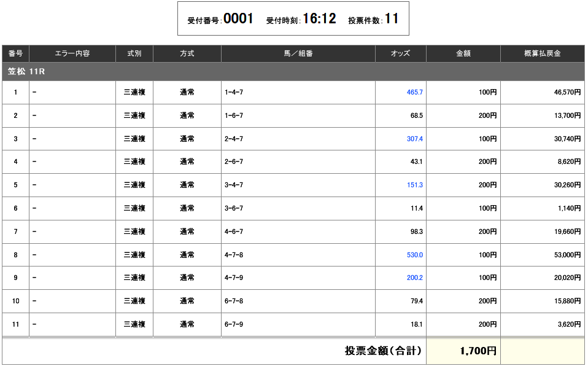Click the reception time 16:12
This screenshot has width=588, height=366.
[x=319, y=19]
